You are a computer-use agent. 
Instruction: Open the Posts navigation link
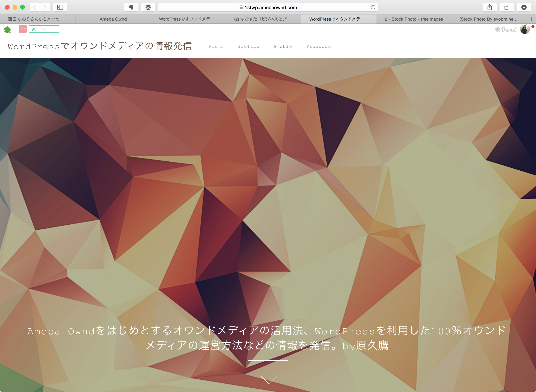pos(216,47)
